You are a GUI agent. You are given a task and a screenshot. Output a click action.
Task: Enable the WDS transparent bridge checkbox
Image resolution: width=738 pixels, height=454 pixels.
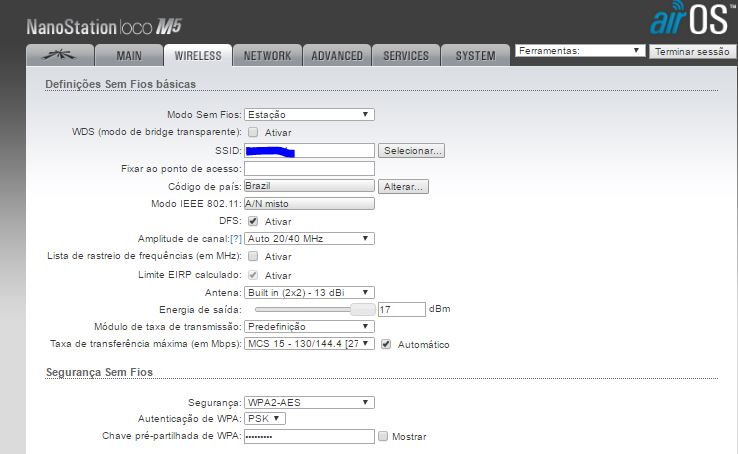click(253, 132)
